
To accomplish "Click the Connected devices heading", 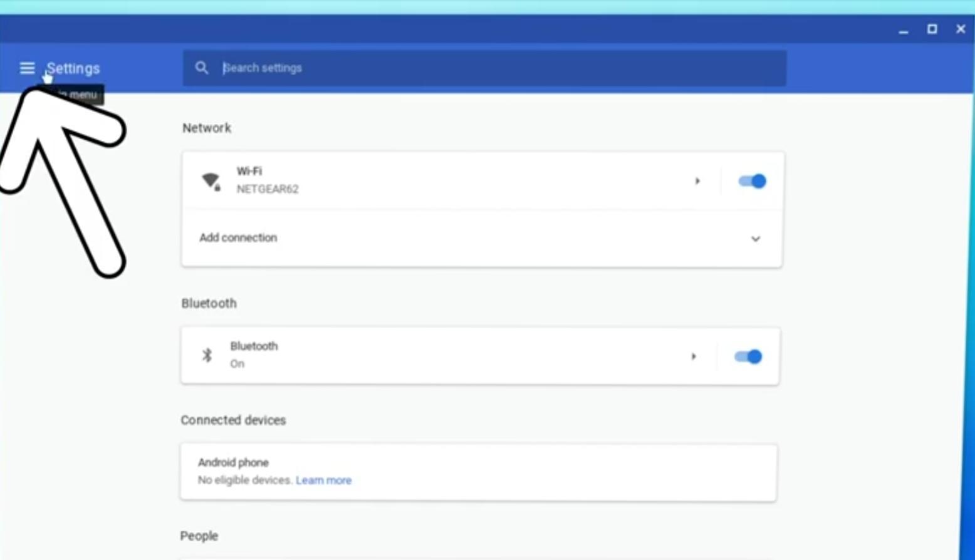I will tap(233, 420).
